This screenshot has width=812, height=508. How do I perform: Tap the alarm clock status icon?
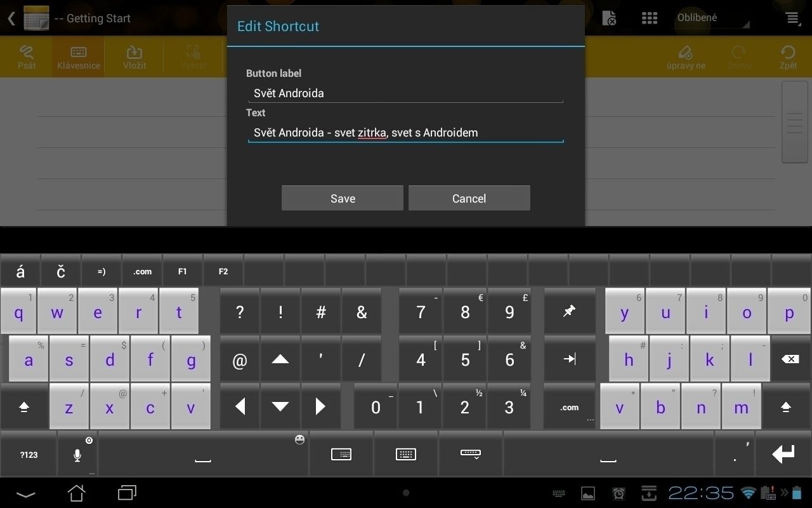(619, 493)
